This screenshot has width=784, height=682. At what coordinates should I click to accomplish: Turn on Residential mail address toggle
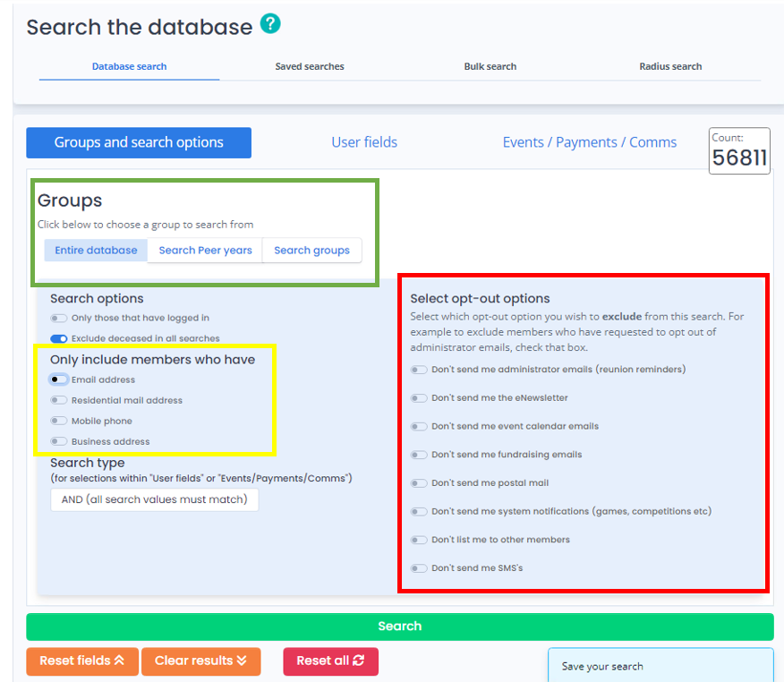pos(59,400)
